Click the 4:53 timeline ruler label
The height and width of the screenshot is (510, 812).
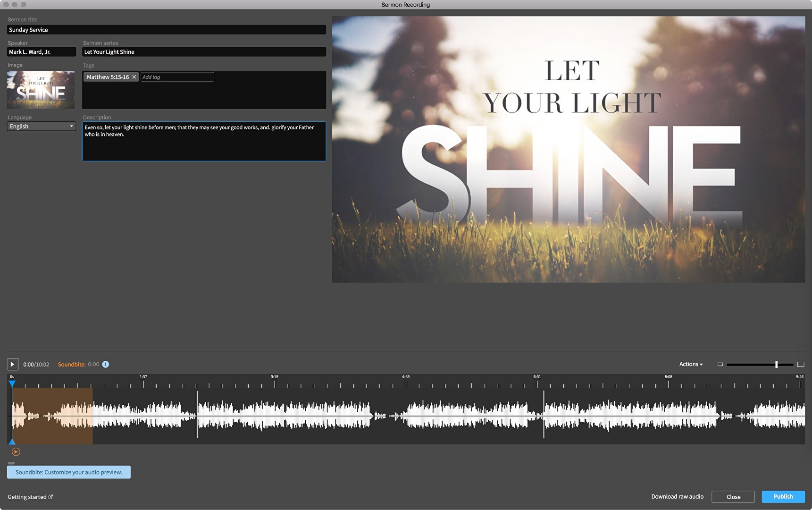pos(406,377)
